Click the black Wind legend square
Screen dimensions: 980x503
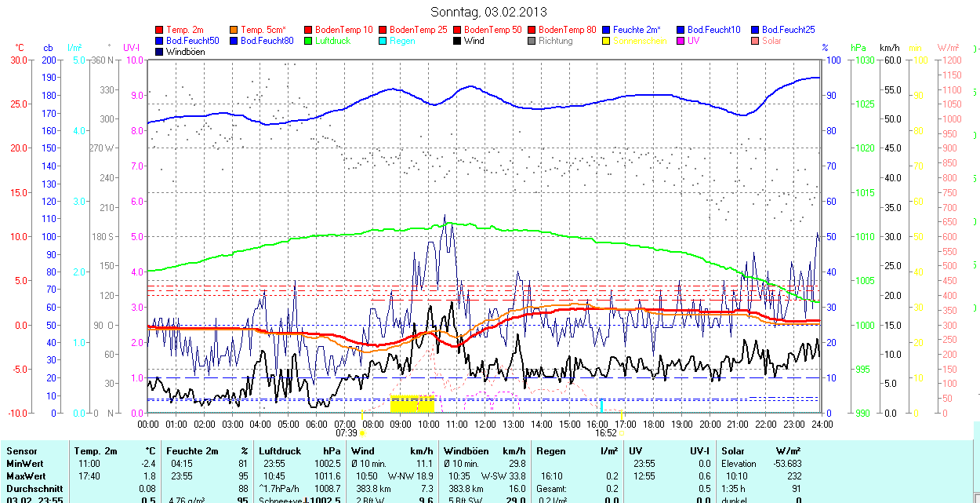pos(457,41)
